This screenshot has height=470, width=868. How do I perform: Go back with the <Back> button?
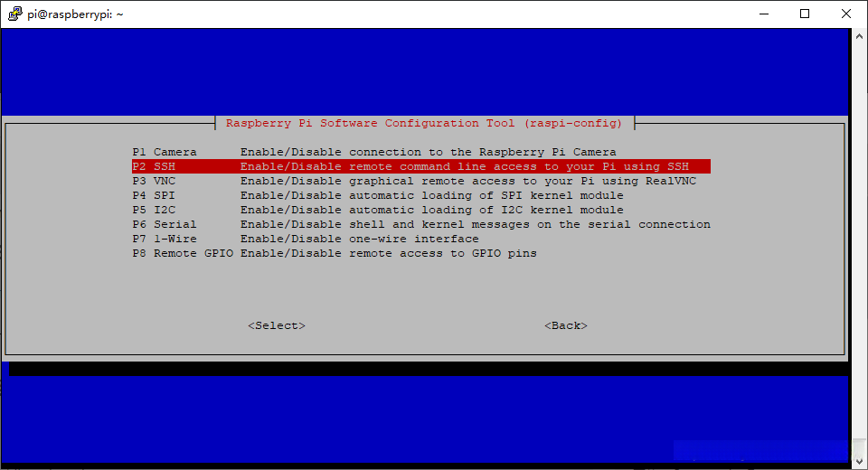566,325
